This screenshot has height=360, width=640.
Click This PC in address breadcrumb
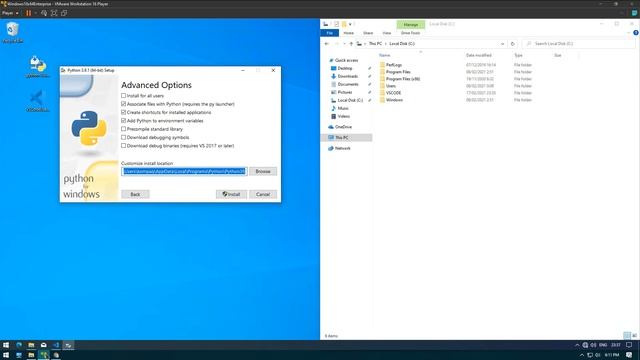pos(375,44)
